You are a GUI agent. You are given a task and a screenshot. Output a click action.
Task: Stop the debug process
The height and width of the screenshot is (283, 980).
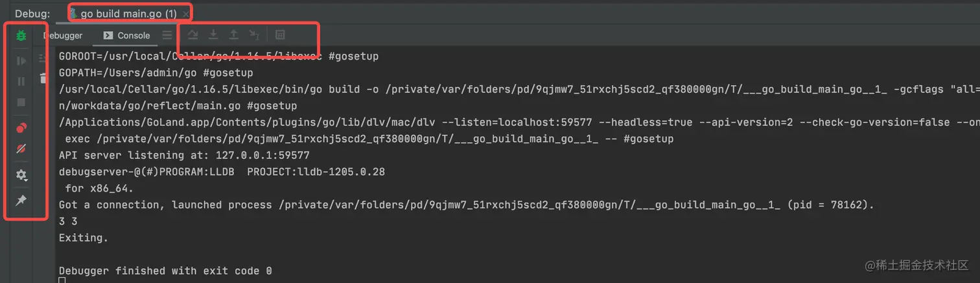click(x=21, y=102)
